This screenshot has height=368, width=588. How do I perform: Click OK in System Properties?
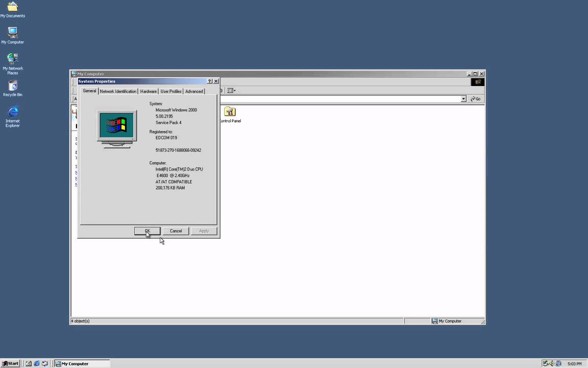148,231
